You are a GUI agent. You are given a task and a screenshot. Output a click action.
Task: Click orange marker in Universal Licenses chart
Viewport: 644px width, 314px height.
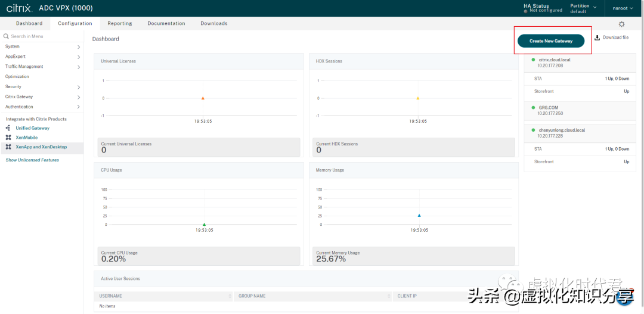click(203, 98)
